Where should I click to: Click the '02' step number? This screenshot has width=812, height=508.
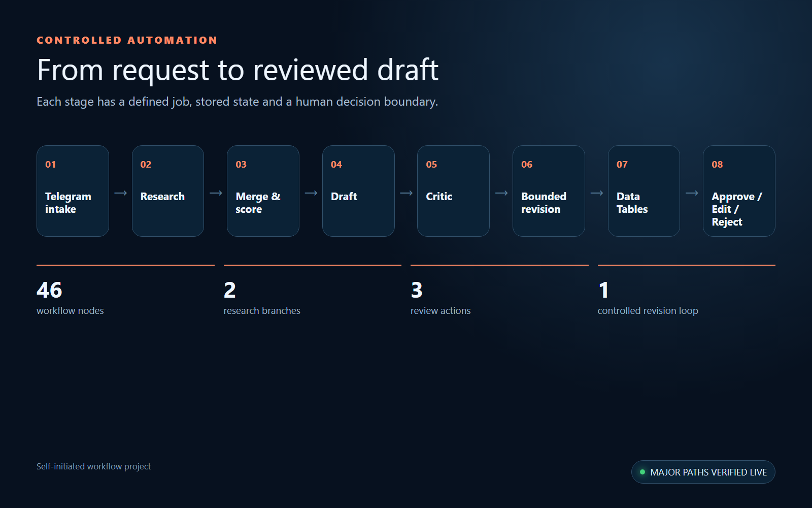146,164
